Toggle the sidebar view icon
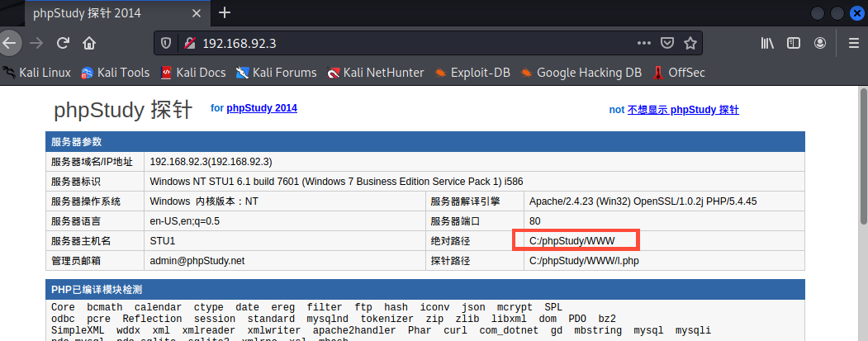 pyautogui.click(x=794, y=43)
